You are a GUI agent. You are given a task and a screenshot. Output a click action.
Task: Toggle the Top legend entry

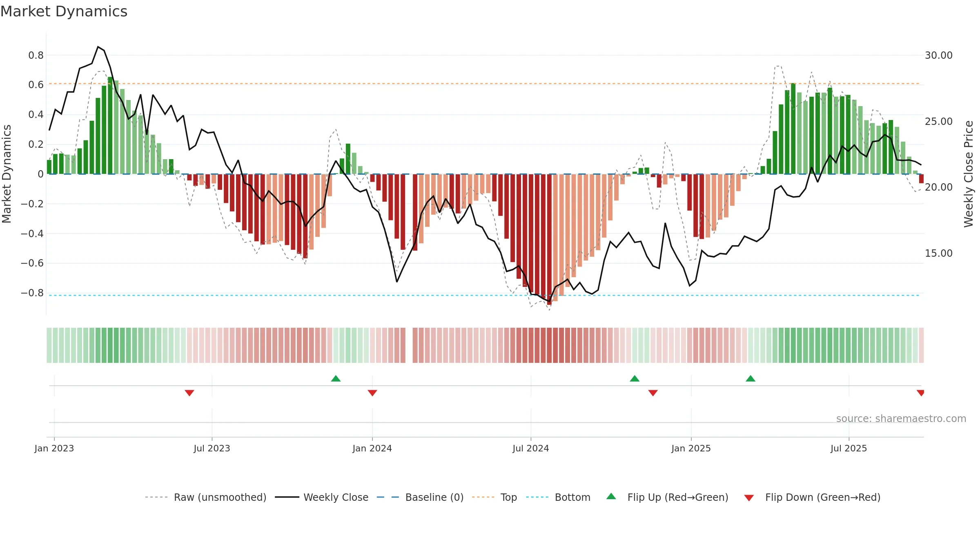pyautogui.click(x=494, y=497)
